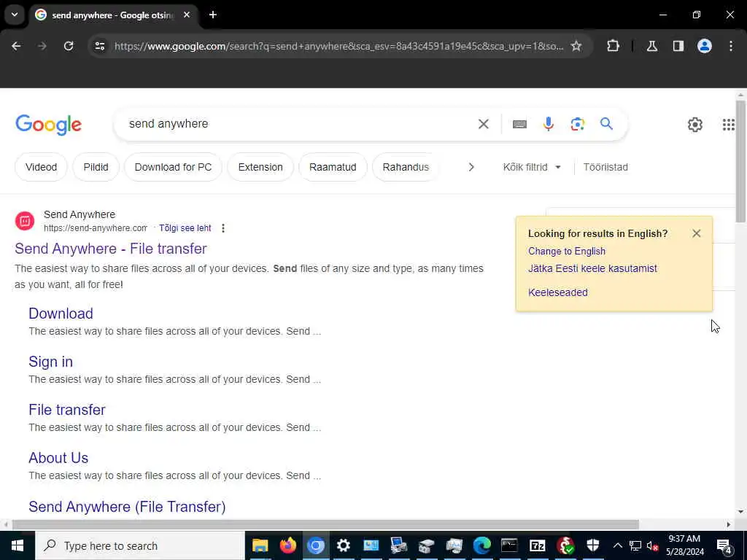Open the Google apps grid
Viewport: 747px width, 560px height.
point(729,125)
